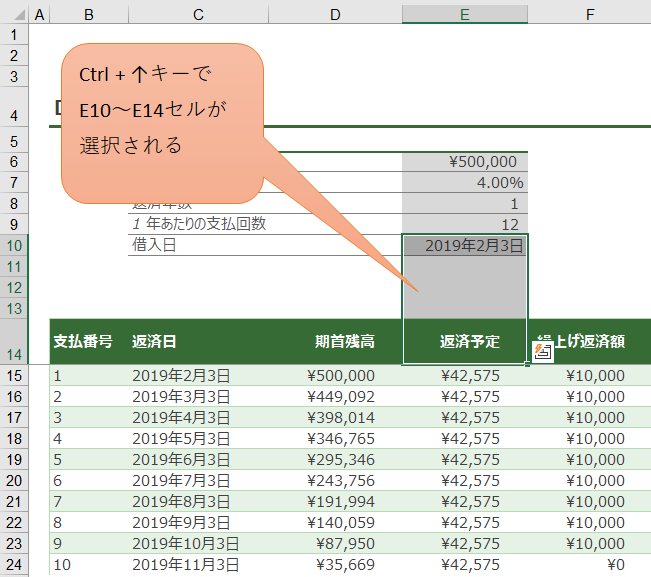Image resolution: width=651 pixels, height=577 pixels.
Task: Click the 繰上げ返済額 table header
Action: point(590,342)
